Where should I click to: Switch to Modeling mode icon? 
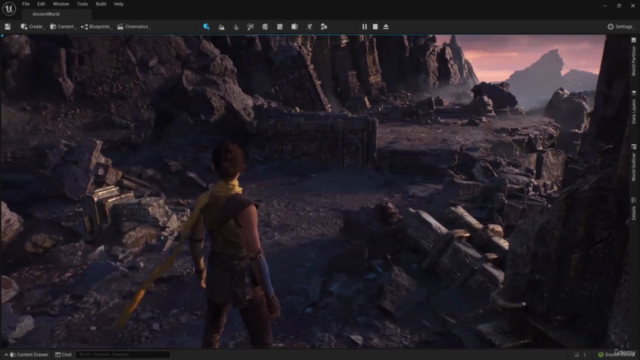265,27
